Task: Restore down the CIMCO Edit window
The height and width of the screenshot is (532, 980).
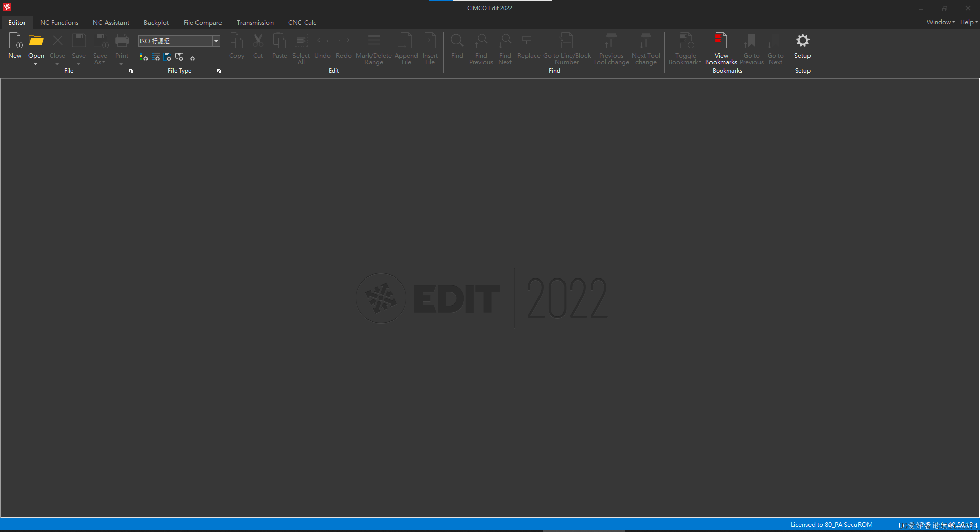Action: (945, 9)
